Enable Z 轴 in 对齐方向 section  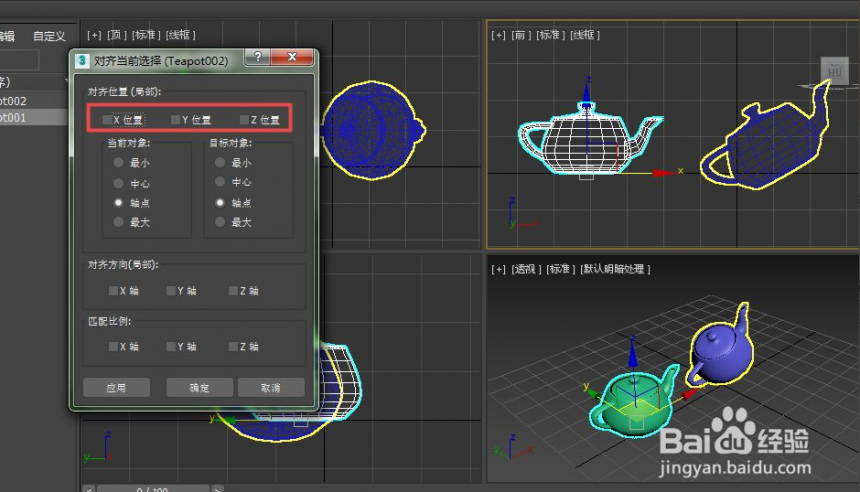tap(233, 291)
